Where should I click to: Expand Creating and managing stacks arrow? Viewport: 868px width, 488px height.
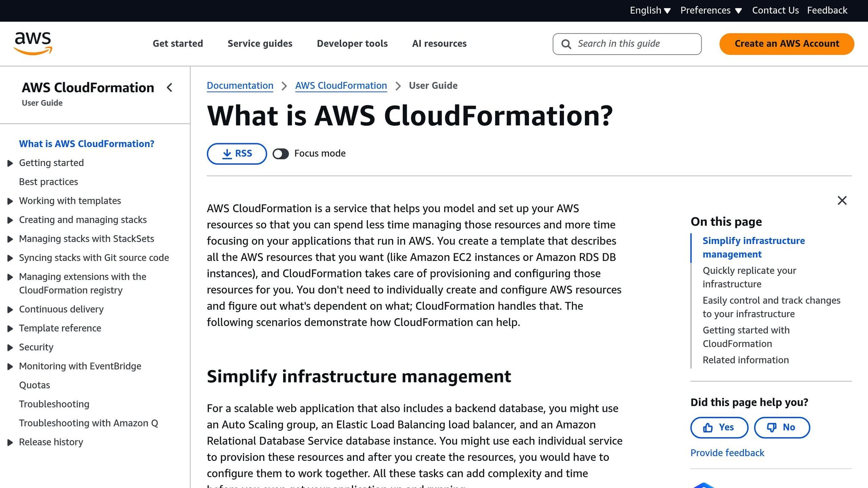pos(10,220)
